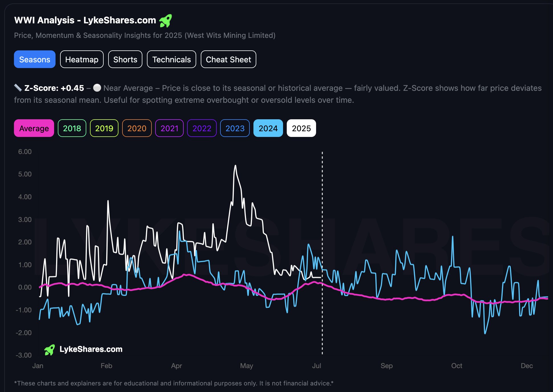Select the Technicals tab
The width and height of the screenshot is (553, 392).
171,59
